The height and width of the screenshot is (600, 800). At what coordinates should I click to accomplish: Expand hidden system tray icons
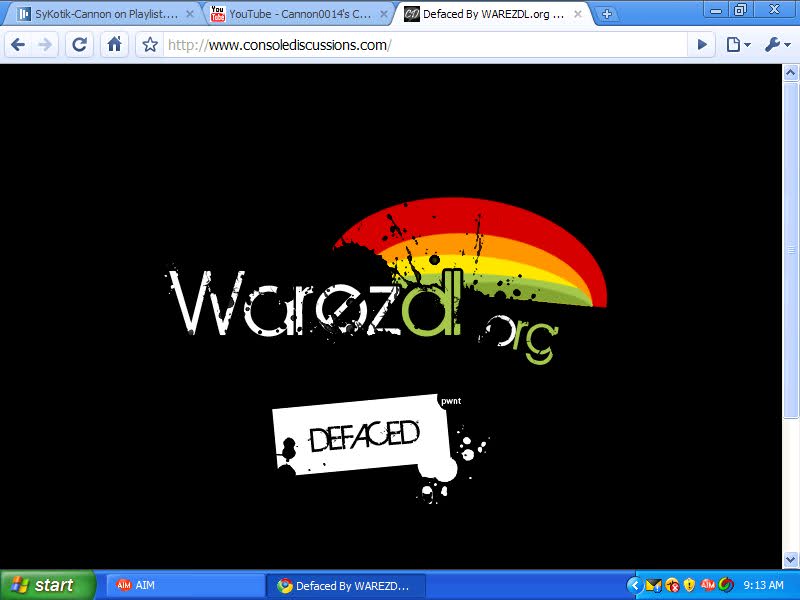(634, 585)
